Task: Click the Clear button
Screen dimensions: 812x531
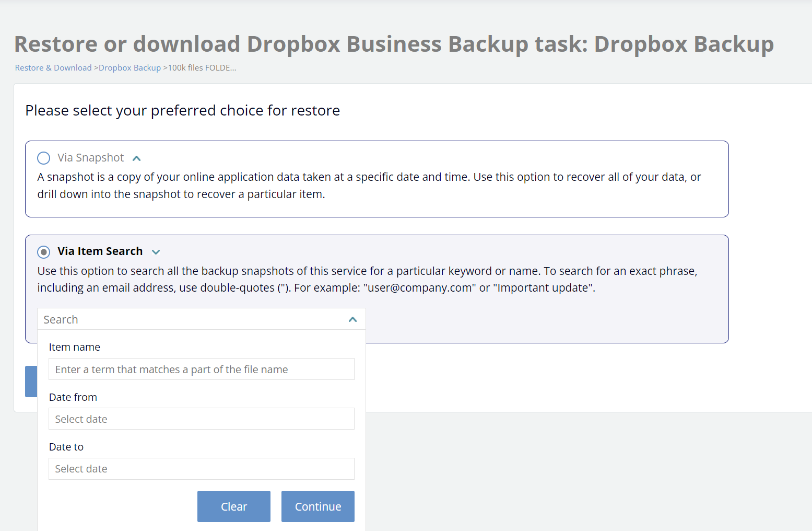Action: 234,506
